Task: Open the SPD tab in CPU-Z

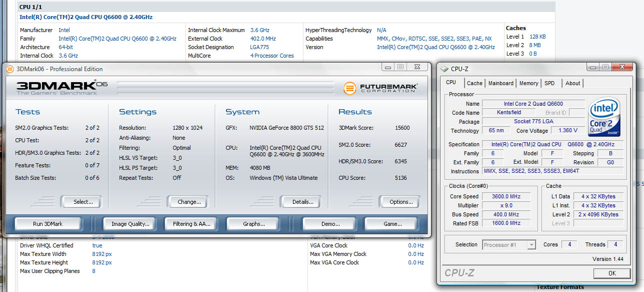Action: 549,83
